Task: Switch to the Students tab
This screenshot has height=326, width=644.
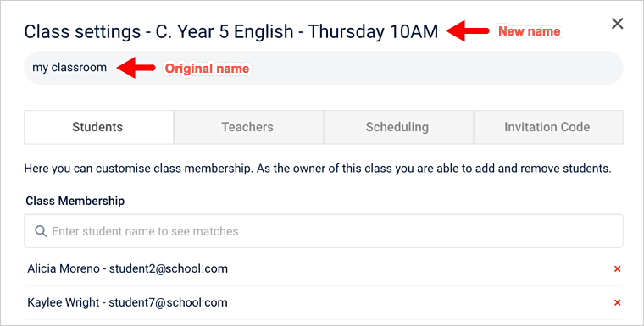Action: pyautogui.click(x=98, y=127)
